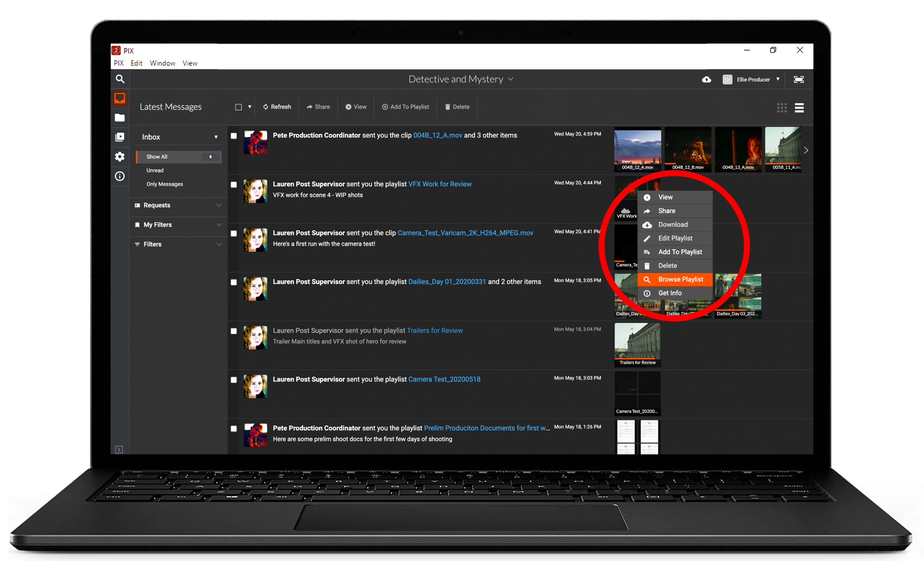Screen dimensions: 924x561
Task: Switch to grid view layout
Action: click(x=782, y=108)
